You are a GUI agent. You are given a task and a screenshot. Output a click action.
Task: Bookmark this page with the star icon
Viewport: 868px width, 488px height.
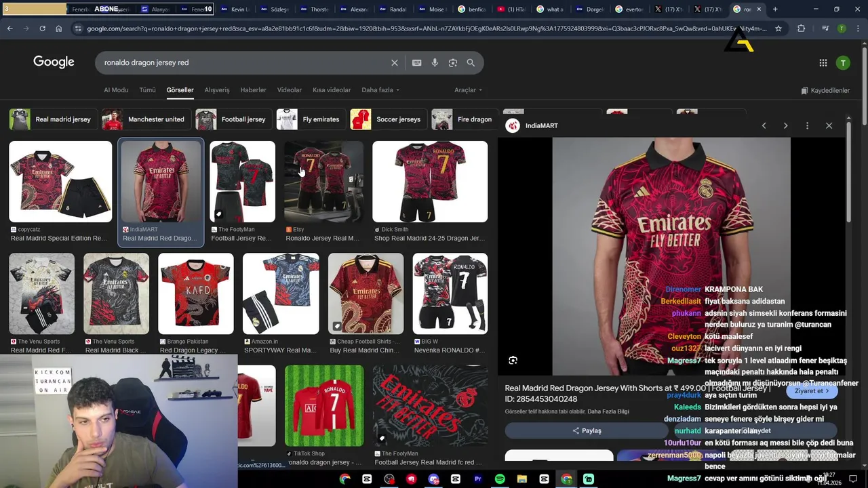point(778,28)
